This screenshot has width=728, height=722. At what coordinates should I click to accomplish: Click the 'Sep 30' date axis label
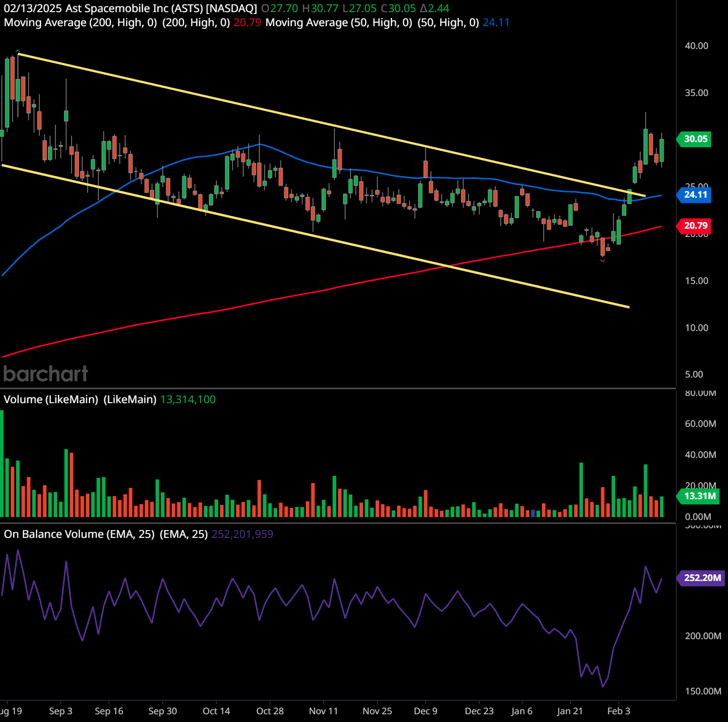click(163, 711)
